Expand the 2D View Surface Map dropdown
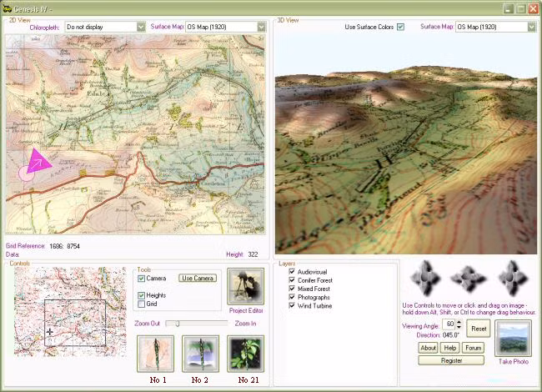This screenshot has height=392, width=542. click(x=261, y=27)
